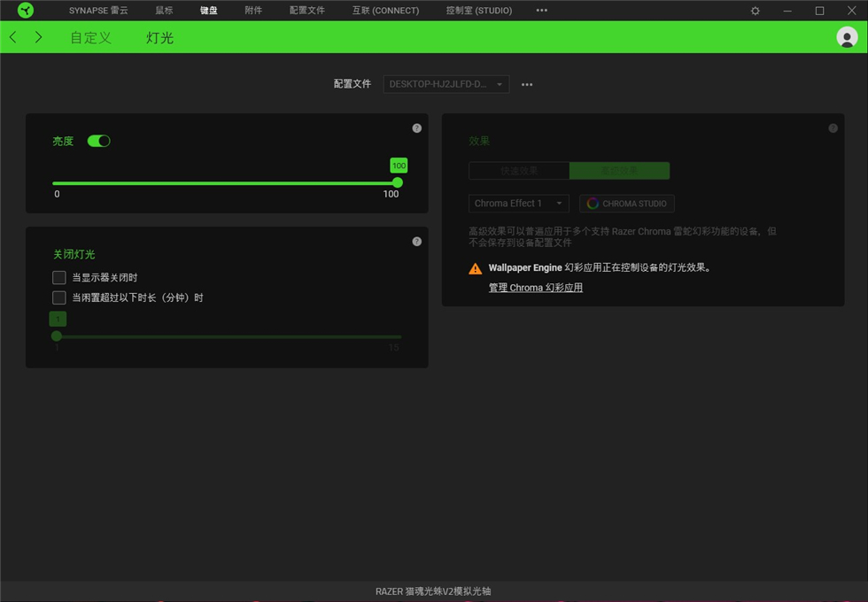868x602 pixels.
Task: Switch to the 附件 tab
Action: click(253, 11)
